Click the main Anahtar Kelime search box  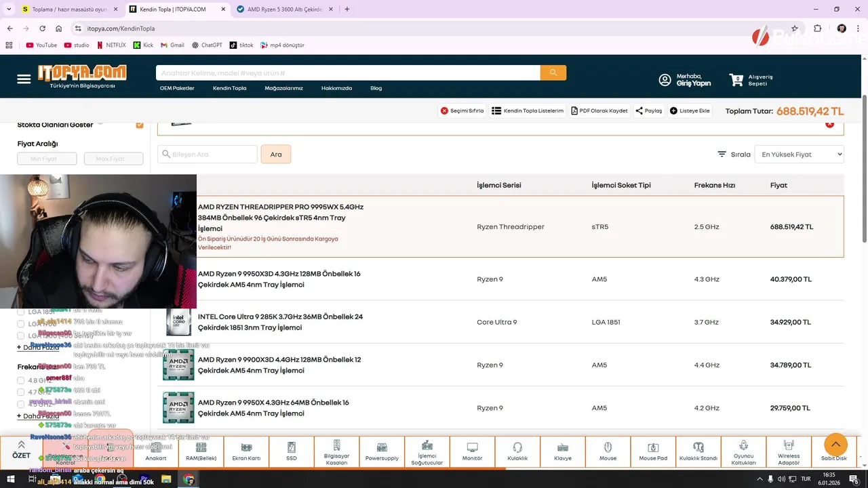click(x=348, y=73)
